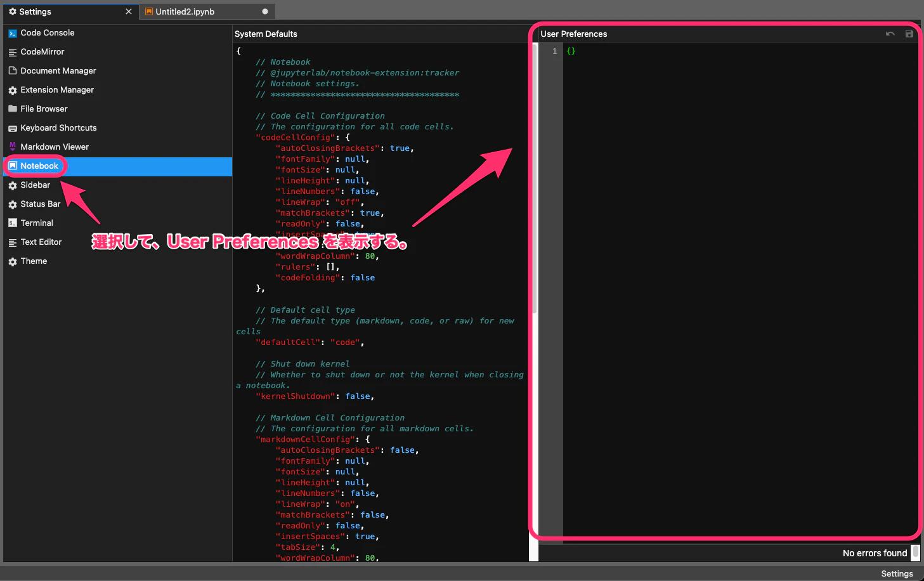This screenshot has height=581, width=924.
Task: Click inside the User Preferences editor
Action: [x=740, y=292]
